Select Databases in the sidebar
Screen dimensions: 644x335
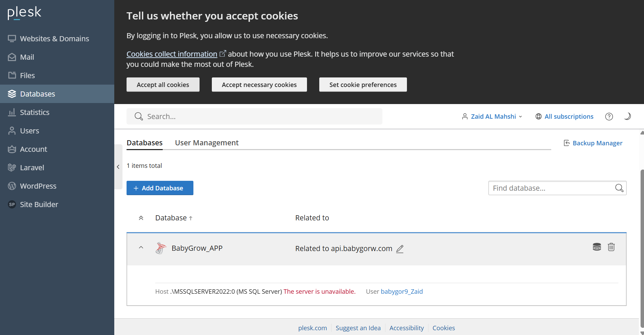[57, 94]
